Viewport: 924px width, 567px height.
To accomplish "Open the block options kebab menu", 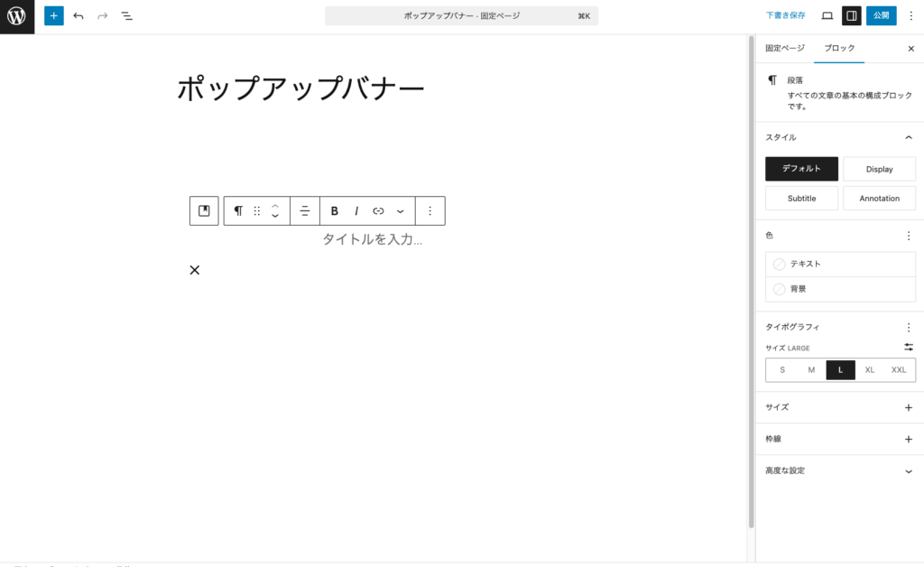I will click(x=430, y=210).
